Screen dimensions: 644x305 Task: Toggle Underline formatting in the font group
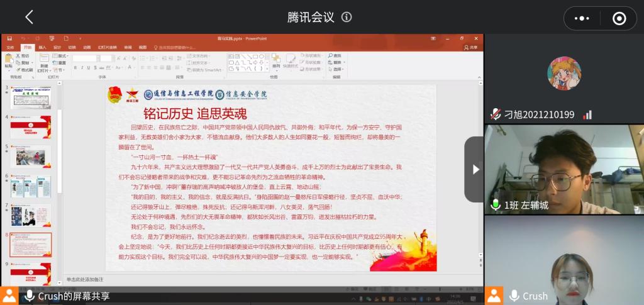click(x=88, y=67)
